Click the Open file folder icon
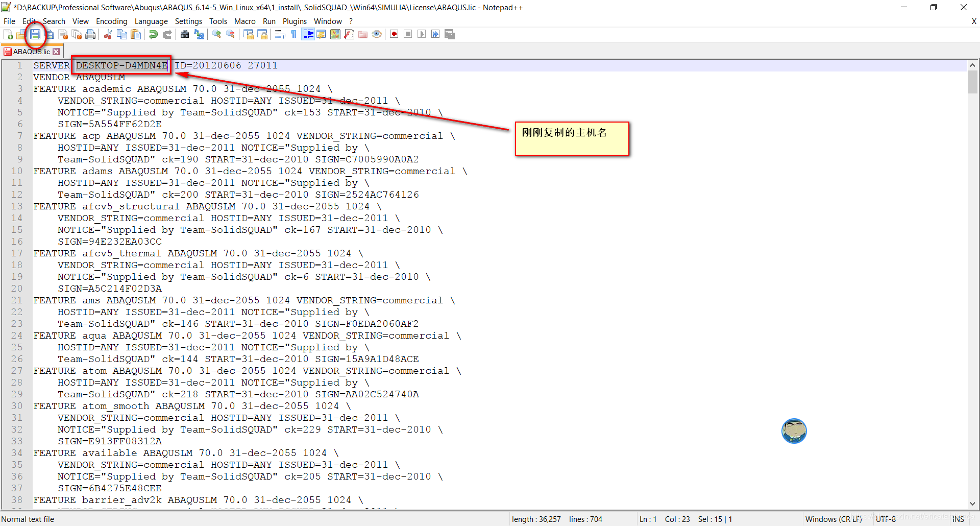 (21, 34)
